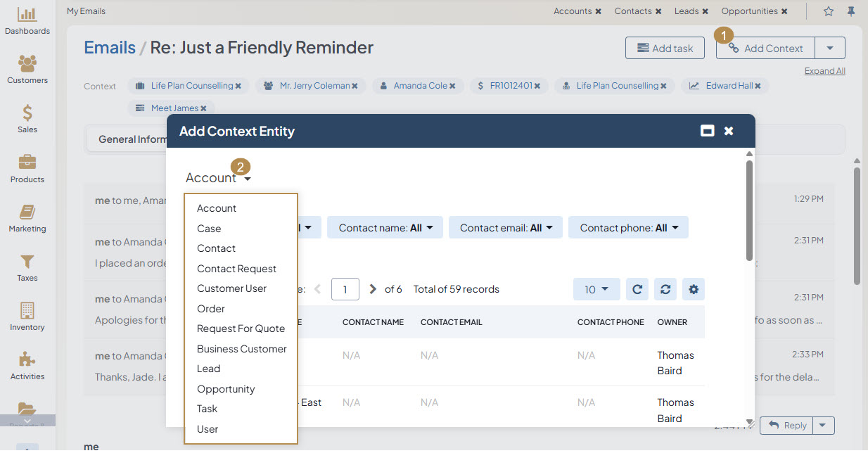Remove the Amanda Cole context tag

(452, 86)
